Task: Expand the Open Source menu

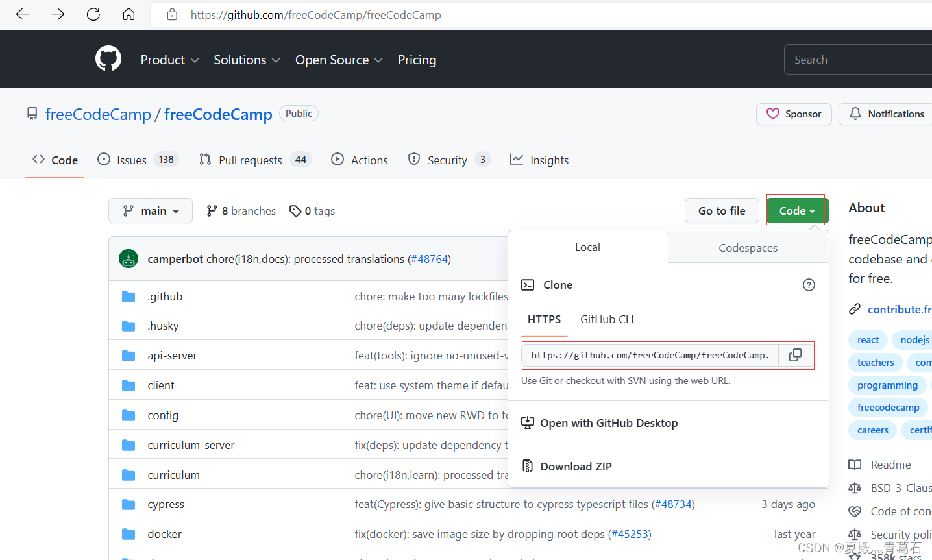Action: coord(339,60)
